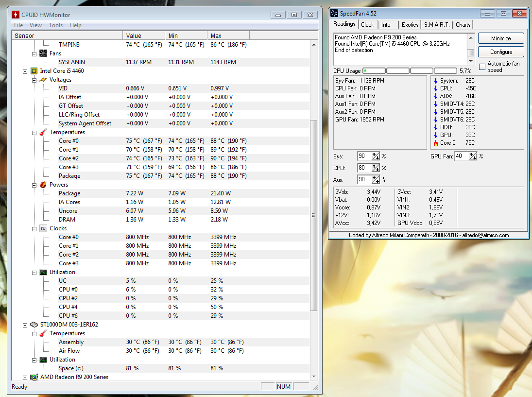Click the flame icon beside Core 0 75C
This screenshot has width=532, height=397.
[x=436, y=143]
